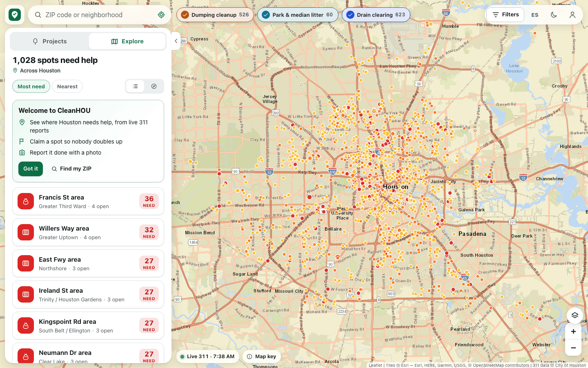Screen dimensions: 588x368
Task: Click the Live 311 status badge
Action: coord(207,357)
